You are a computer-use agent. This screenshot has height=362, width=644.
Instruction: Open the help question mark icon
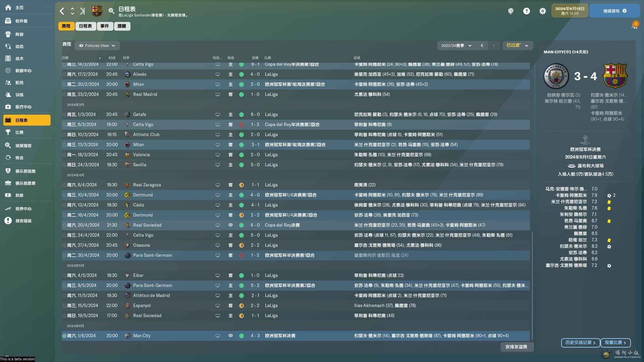click(x=527, y=11)
